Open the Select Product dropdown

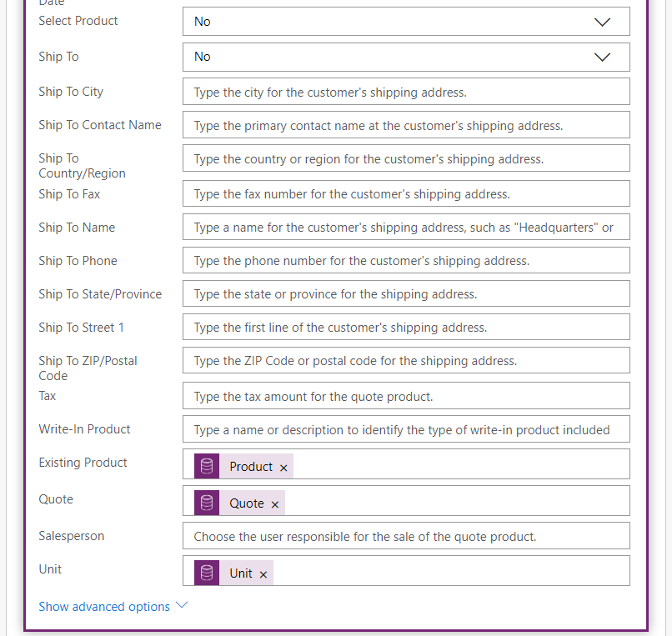pos(406,22)
